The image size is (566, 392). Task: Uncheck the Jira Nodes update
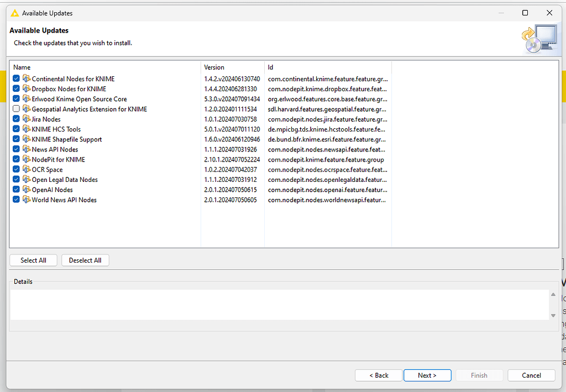pos(16,119)
